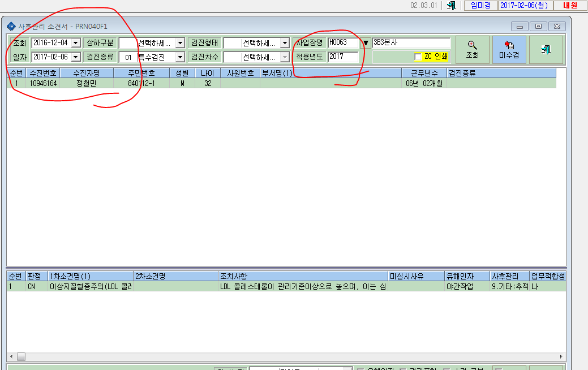
Task: Click the 조회 search button with magnifier icon
Action: [x=472, y=50]
